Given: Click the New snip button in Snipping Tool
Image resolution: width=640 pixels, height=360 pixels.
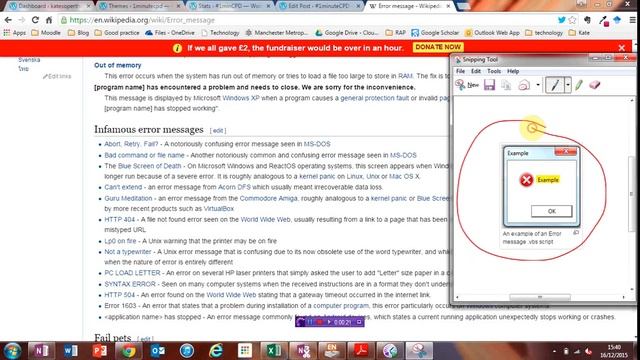Looking at the screenshot, I should pos(467,85).
